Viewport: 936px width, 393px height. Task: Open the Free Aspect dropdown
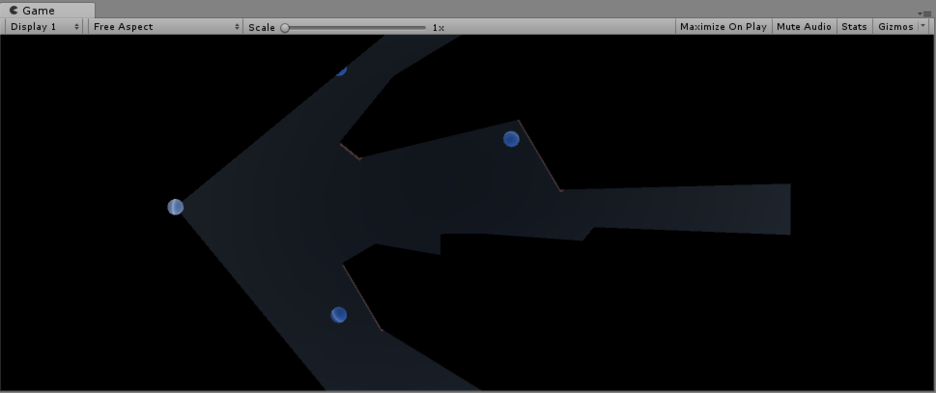[165, 26]
